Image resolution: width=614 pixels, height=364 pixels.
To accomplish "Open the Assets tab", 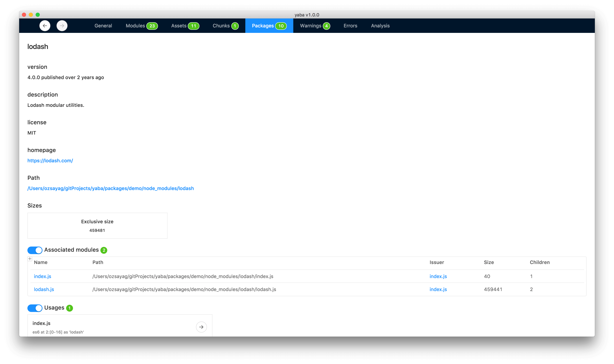I will [185, 26].
